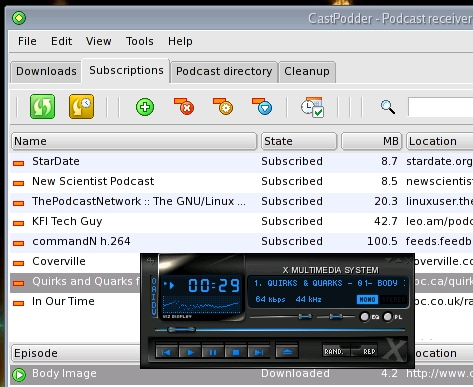The height and width of the screenshot is (387, 473).
Task: Click the CastPodder window menu icon
Action: (19, 18)
